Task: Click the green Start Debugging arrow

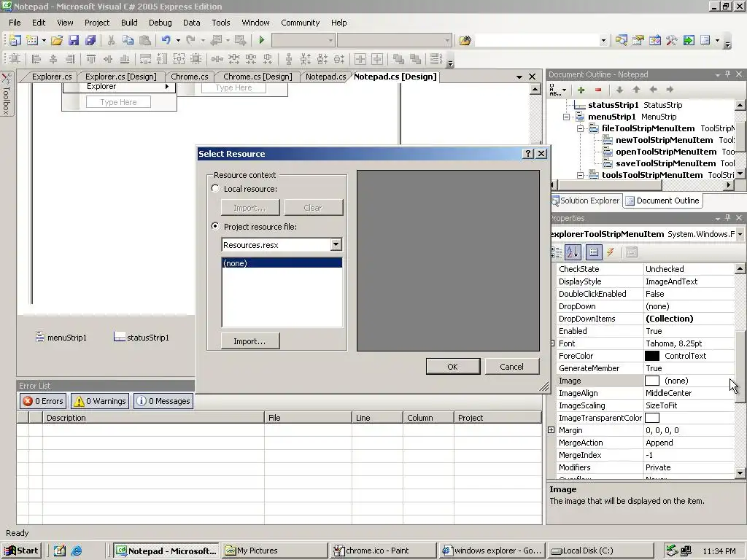Action: [261, 41]
